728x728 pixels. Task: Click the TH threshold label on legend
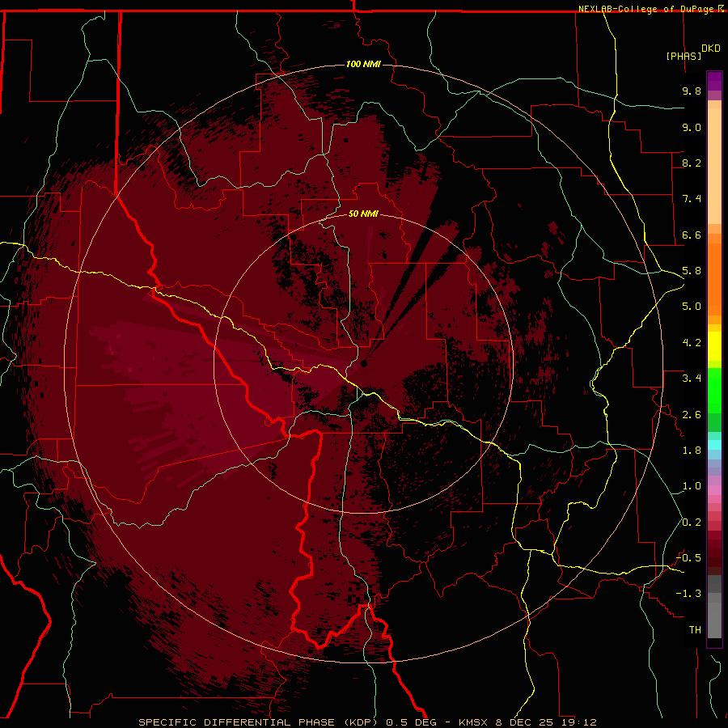click(x=695, y=630)
